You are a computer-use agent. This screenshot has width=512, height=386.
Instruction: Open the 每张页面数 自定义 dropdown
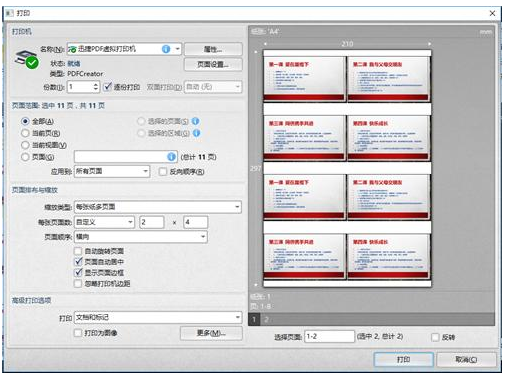(104, 222)
